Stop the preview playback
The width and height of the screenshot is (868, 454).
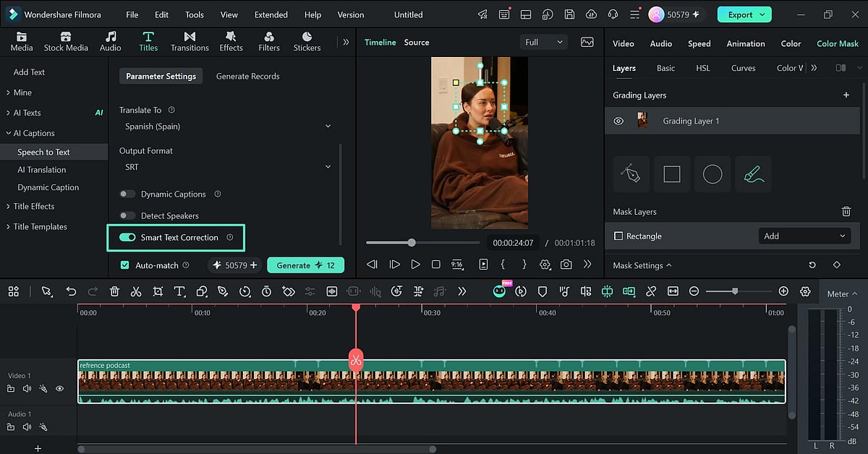click(435, 265)
